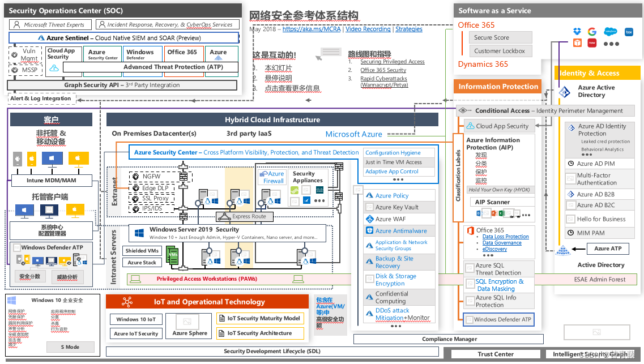Click the 安全分数 box
644x364 pixels.
point(30,277)
